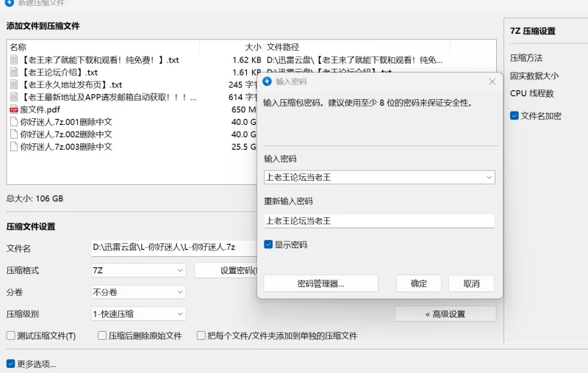The height and width of the screenshot is (373, 588).
Task: Open the 压缩级别 1-快速压缩 dropdown
Action: (x=138, y=314)
